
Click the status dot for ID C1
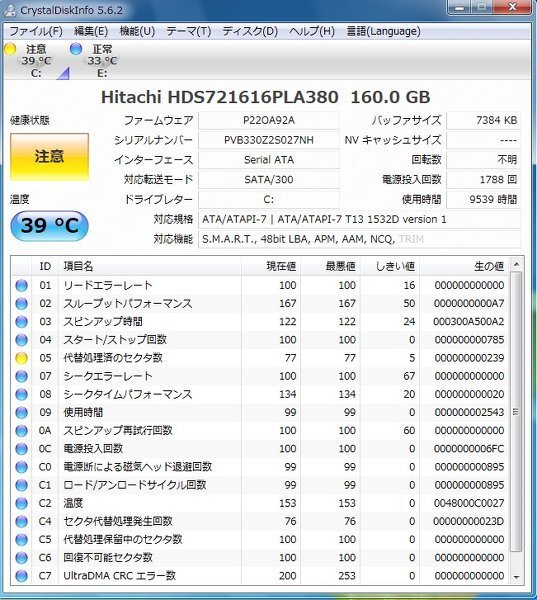coord(21,485)
